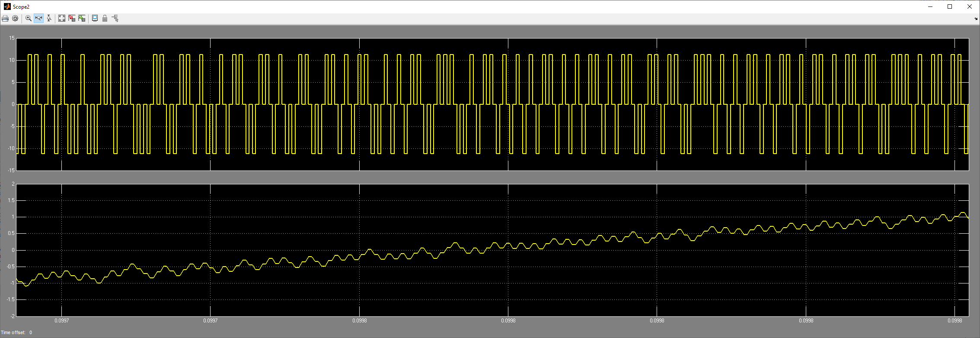Image resolution: width=980 pixels, height=338 pixels.
Task: Toggle the Zoom X-axis tool
Action: 39,18
